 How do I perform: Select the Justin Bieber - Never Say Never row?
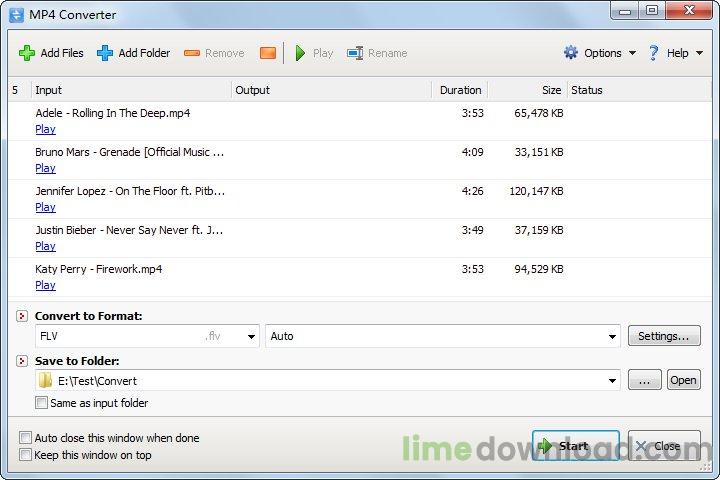click(360, 238)
